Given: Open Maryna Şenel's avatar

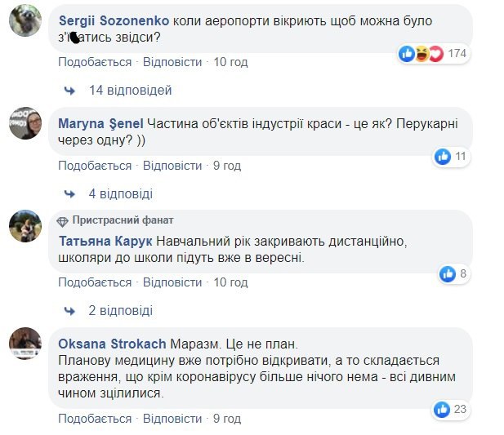Looking at the screenshot, I should click(x=25, y=123).
